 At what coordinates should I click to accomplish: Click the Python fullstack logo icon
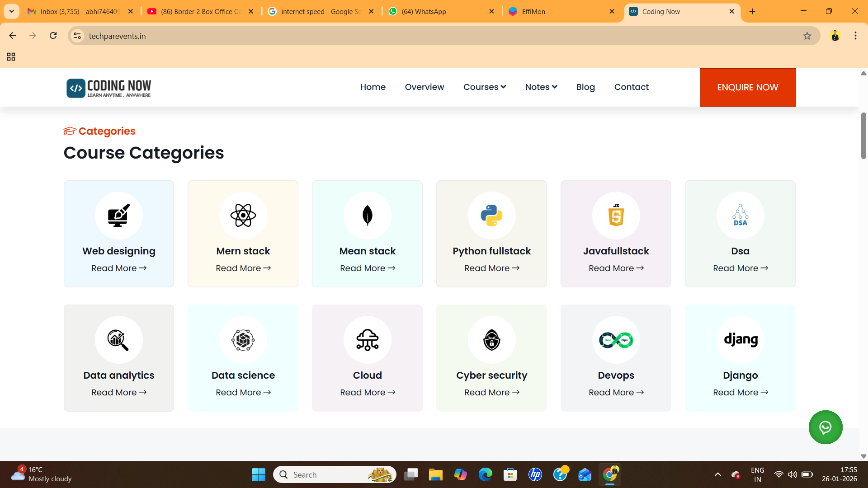tap(491, 216)
